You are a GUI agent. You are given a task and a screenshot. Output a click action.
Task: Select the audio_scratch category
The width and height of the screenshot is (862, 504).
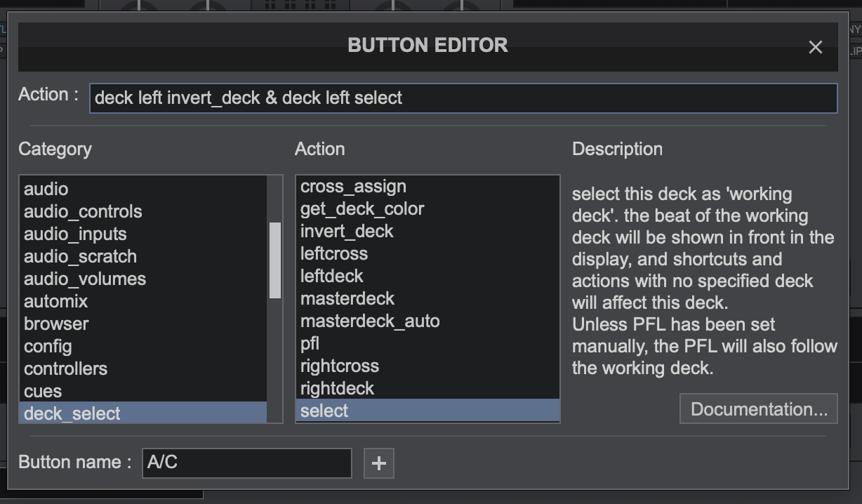(143, 256)
